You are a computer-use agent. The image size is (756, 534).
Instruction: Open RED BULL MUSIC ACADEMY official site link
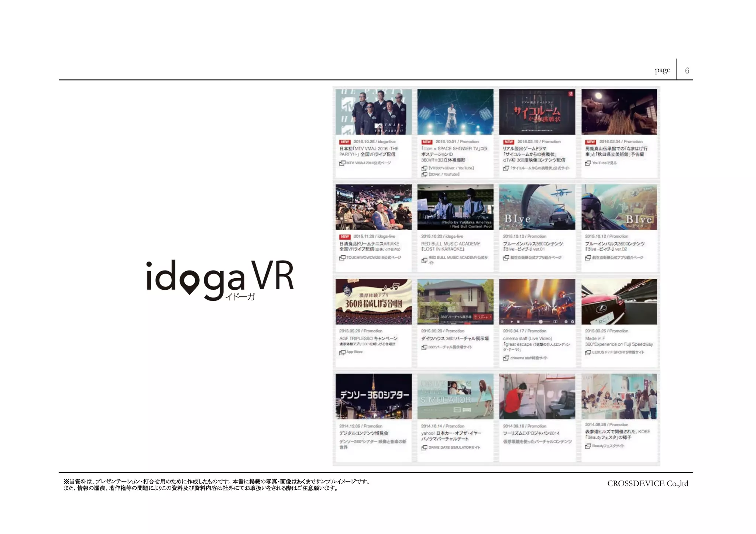pos(458,258)
